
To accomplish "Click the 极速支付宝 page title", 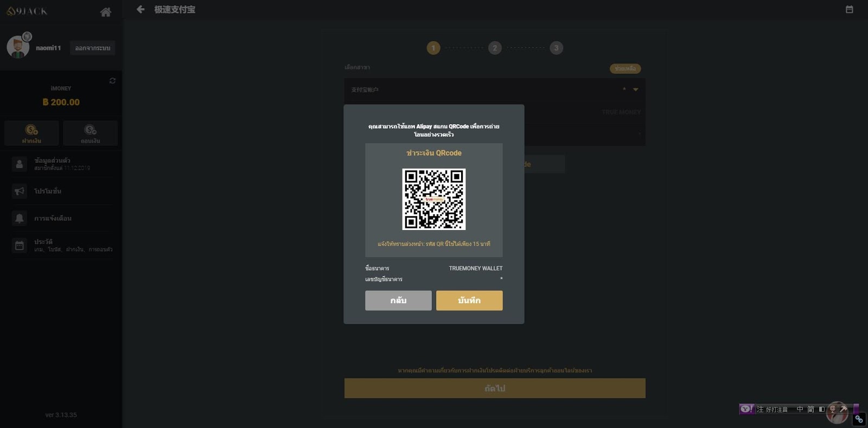I will 175,9.
